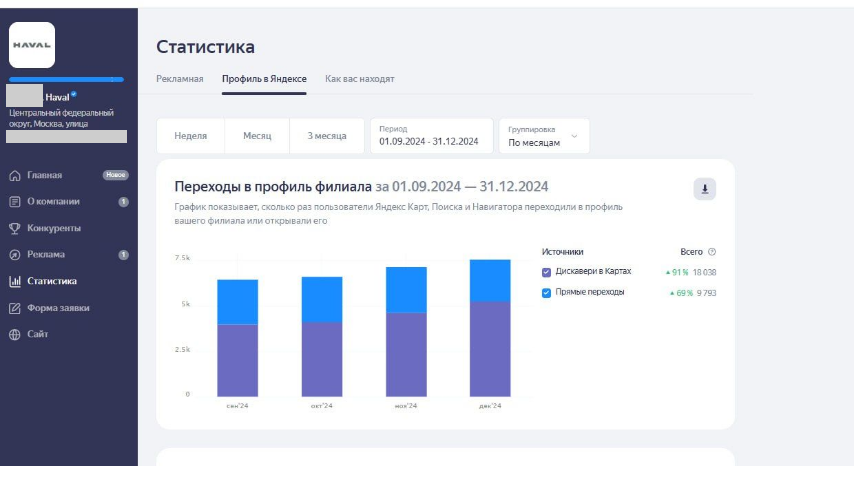Screen dimensions: 854x480
Task: Click the дек'24 bar in the chart
Action: pos(490,330)
